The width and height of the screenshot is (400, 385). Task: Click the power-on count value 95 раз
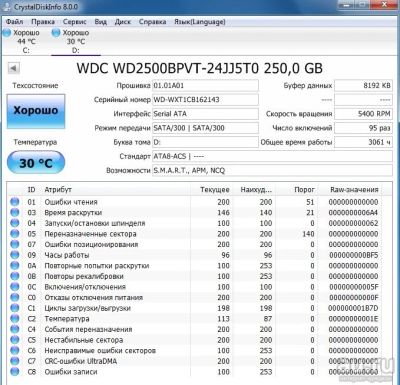[363, 128]
